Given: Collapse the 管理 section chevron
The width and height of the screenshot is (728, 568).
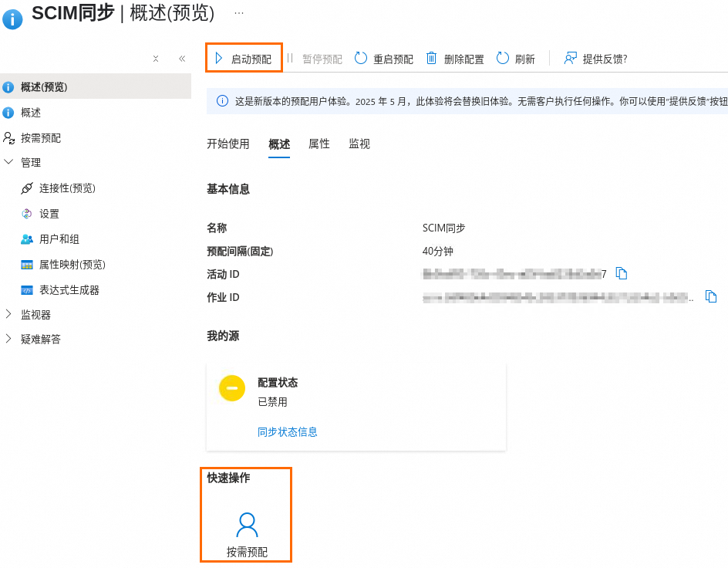Looking at the screenshot, I should click(x=8, y=161).
